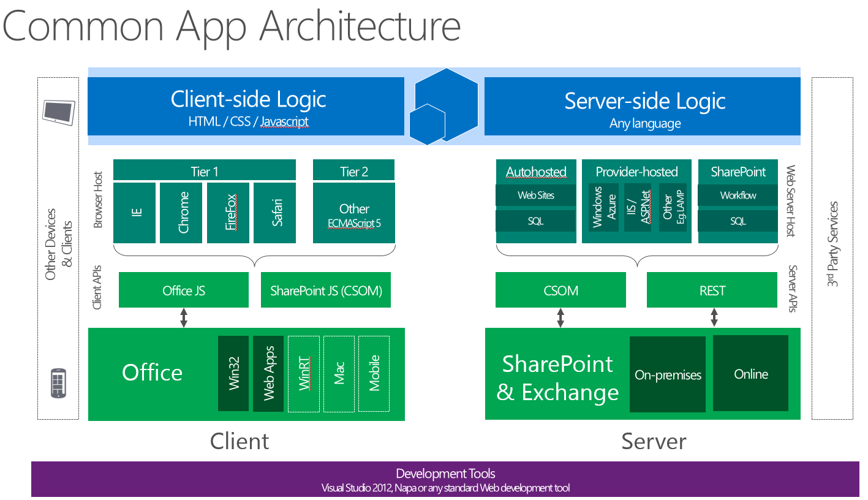Screen dimensions: 868x500
Task: Click the double arrow under REST
Action: tap(714, 318)
